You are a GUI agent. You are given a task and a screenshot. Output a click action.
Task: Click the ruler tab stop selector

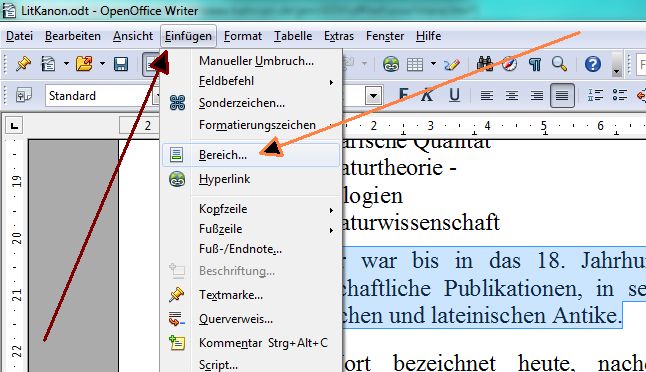click(x=14, y=126)
